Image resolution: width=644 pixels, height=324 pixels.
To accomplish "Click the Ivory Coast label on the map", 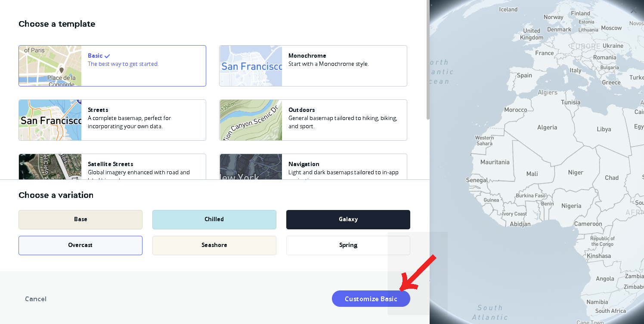I will coord(514,214).
